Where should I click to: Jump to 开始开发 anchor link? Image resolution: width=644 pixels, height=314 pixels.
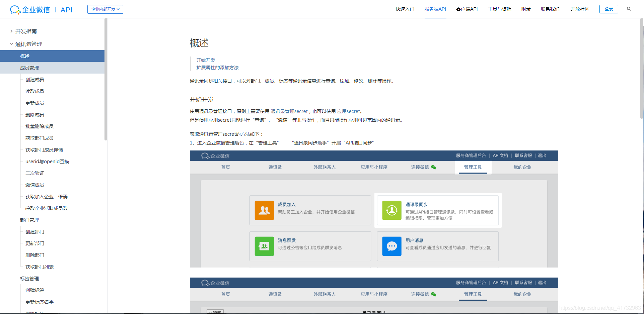[x=206, y=60]
